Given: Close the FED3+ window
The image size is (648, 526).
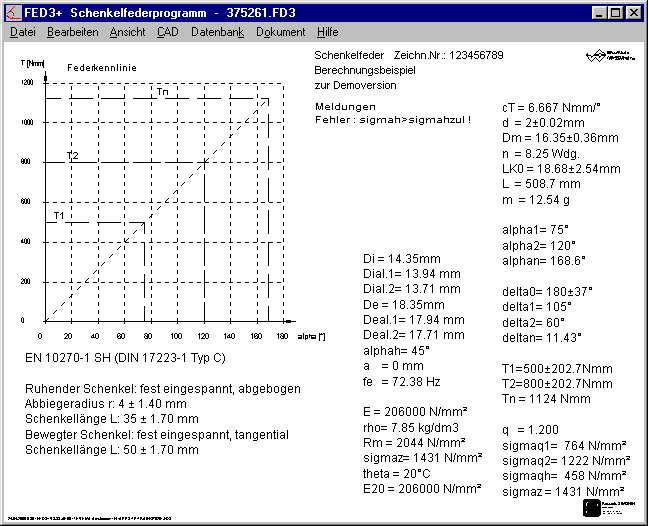Looking at the screenshot, I should pos(634,13).
